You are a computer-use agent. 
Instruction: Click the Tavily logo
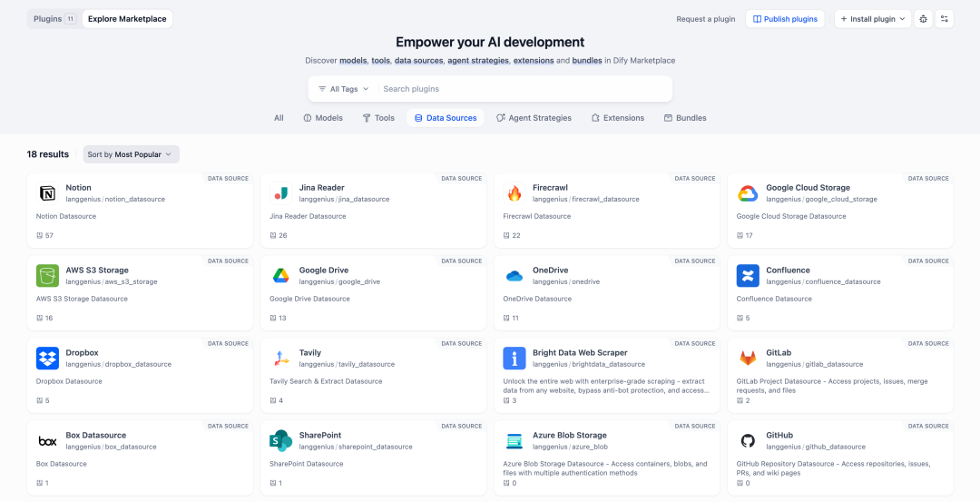point(280,359)
